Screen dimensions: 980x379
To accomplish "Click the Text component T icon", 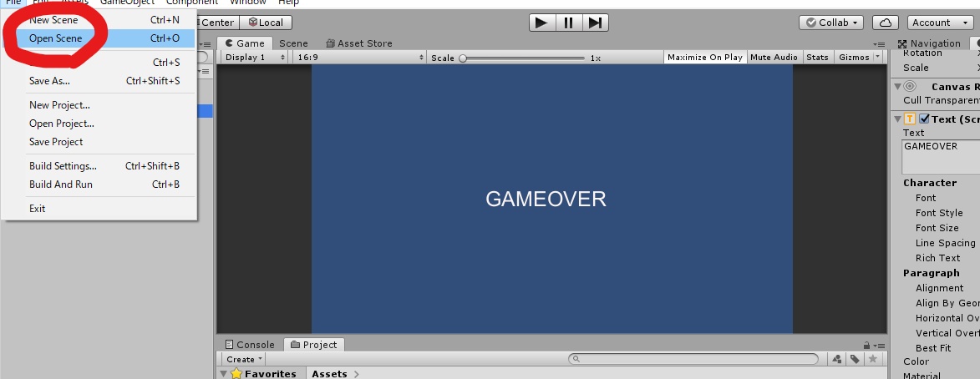I will tap(911, 119).
